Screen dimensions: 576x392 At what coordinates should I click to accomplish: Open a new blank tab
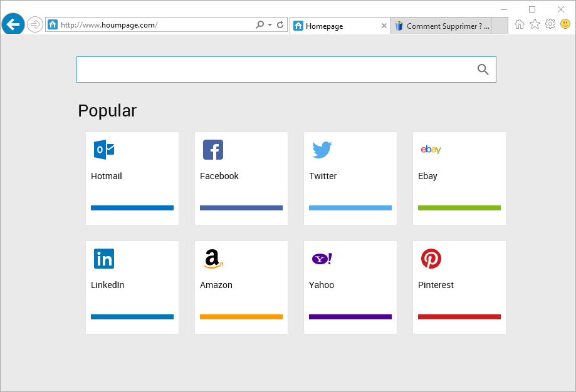pyautogui.click(x=500, y=26)
